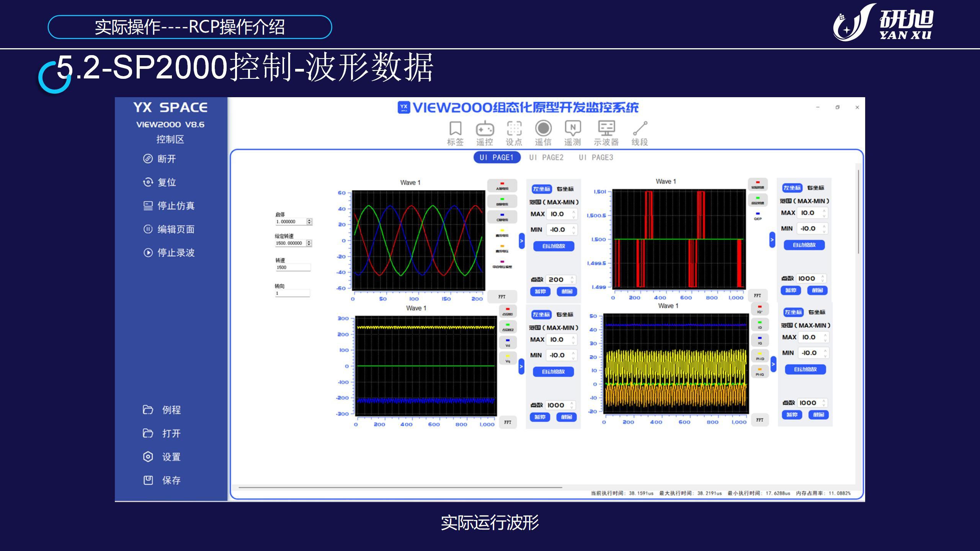Image resolution: width=980 pixels, height=551 pixels.
Task: Select 右坐标 right axis on bottom-right scope
Action: (x=817, y=312)
